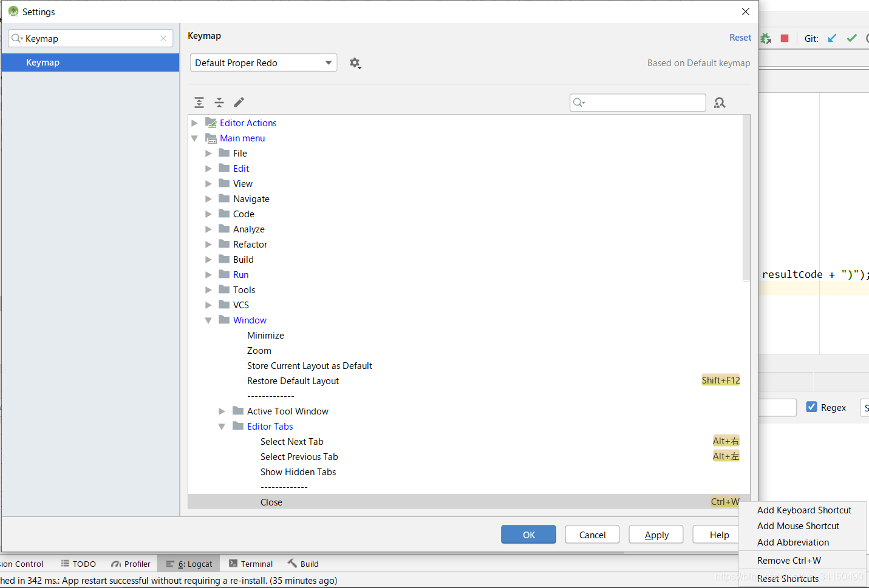Expand the Editor Actions tree node
The height and width of the screenshot is (588, 869).
[195, 123]
